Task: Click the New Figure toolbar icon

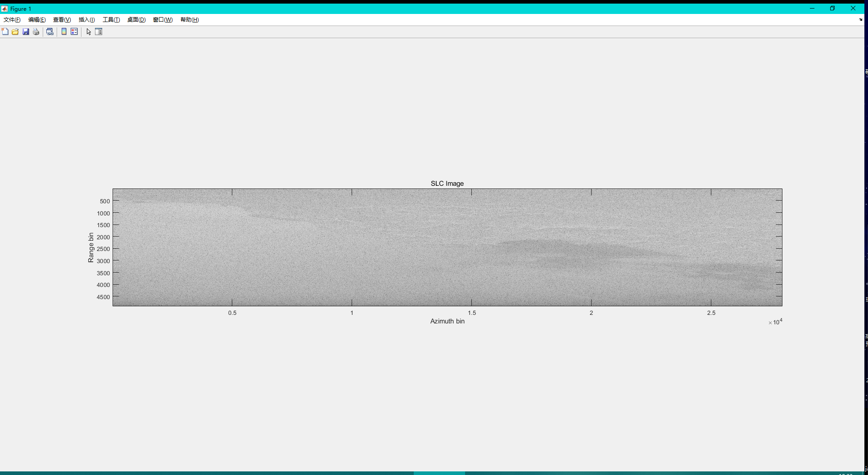Action: tap(5, 31)
